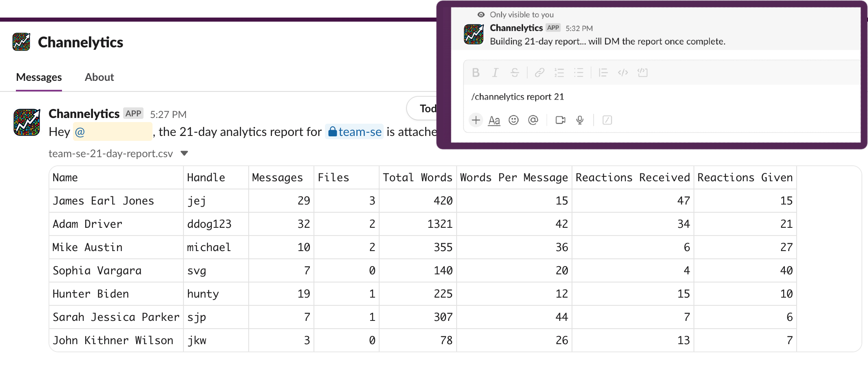This screenshot has width=868, height=367.
Task: Open the team-se channel link
Action: 354,132
